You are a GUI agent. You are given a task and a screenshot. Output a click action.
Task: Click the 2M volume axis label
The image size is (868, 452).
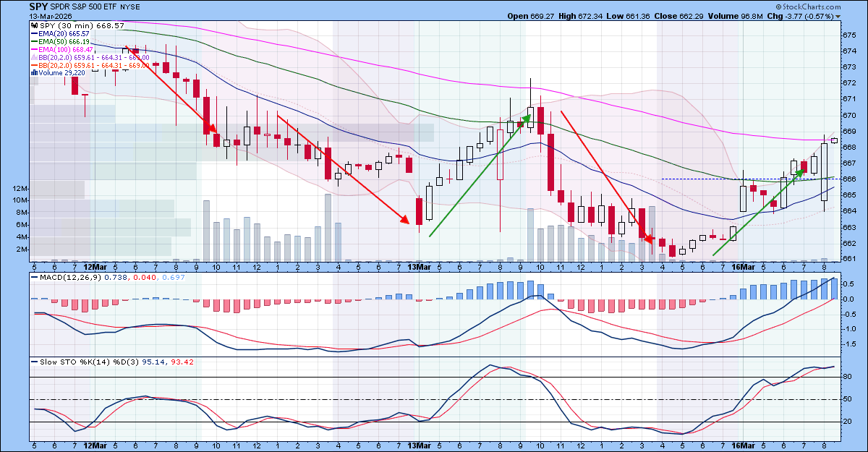point(22,250)
